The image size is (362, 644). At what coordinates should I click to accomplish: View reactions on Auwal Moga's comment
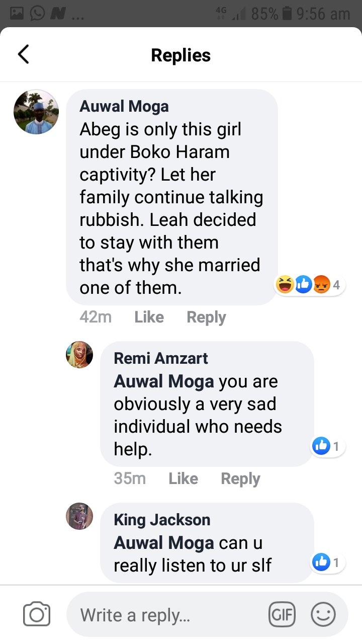point(309,285)
